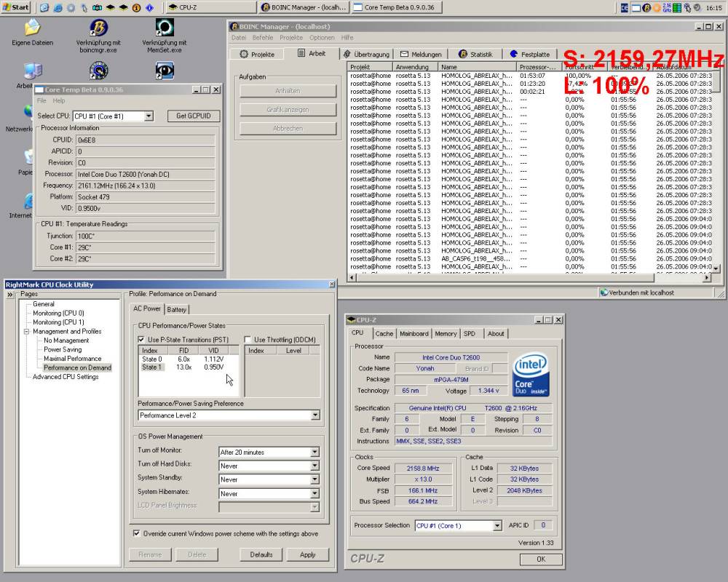Click the 2.16 GHz tray indicator
Viewport: 728px width, 582px height.
pyautogui.click(x=667, y=7)
